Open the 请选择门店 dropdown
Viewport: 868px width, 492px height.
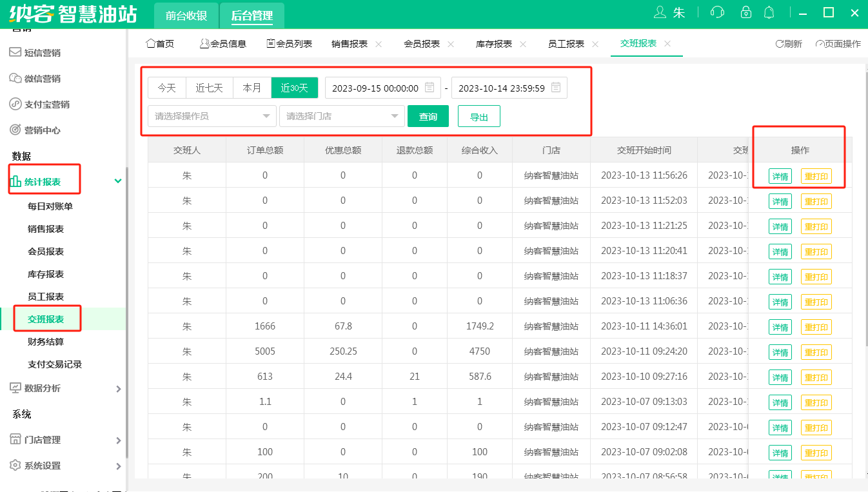coord(342,116)
